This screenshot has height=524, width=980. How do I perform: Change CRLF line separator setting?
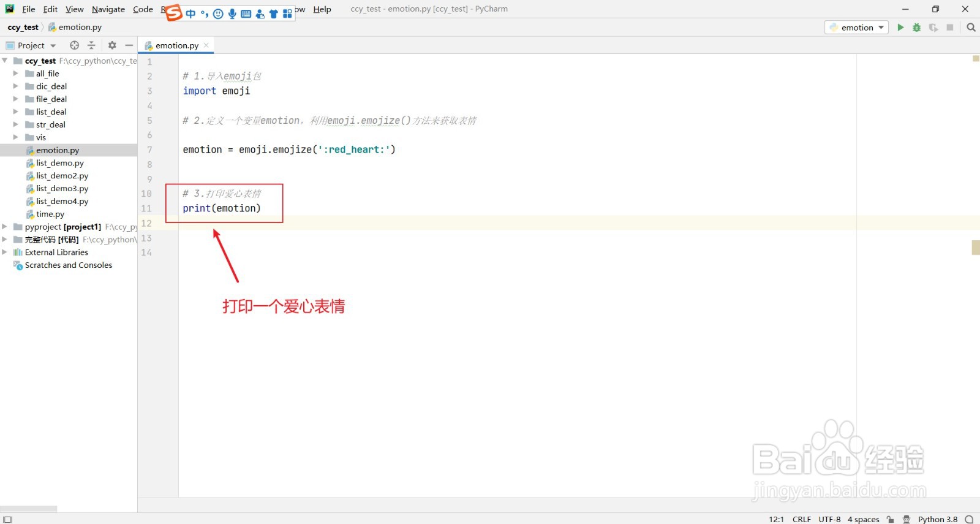pos(801,519)
